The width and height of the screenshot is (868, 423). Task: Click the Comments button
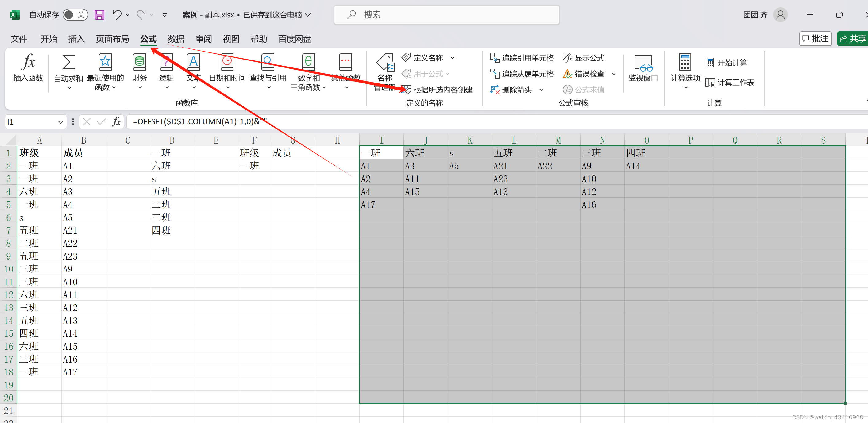pos(816,39)
